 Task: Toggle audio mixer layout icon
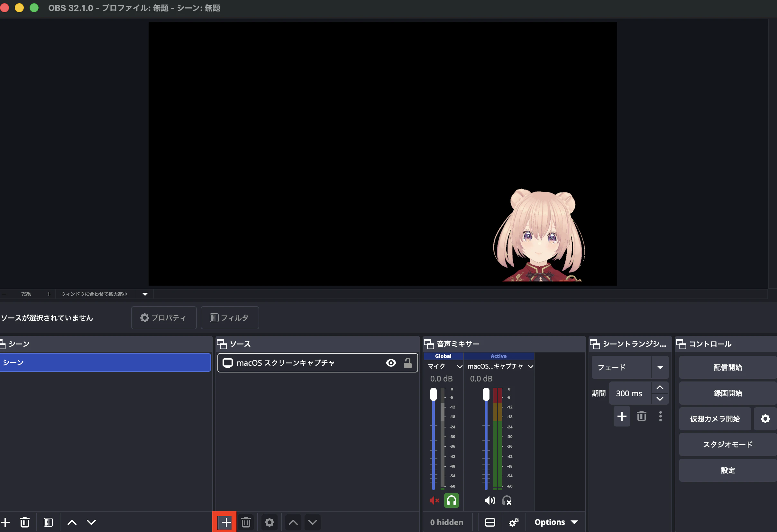490,522
